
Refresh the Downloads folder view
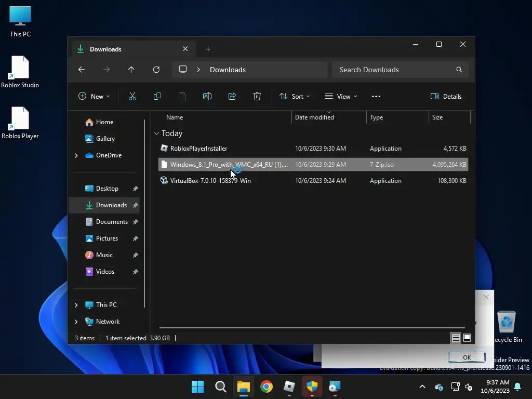(156, 70)
